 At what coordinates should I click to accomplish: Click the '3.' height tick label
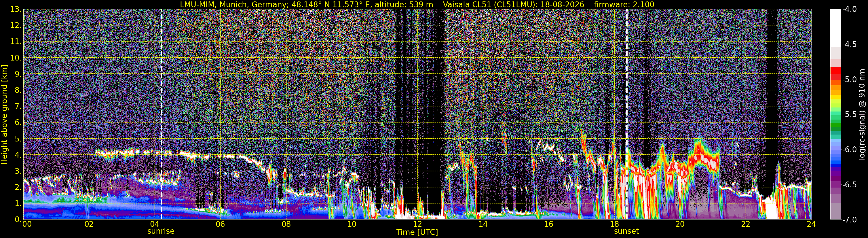tap(18, 171)
